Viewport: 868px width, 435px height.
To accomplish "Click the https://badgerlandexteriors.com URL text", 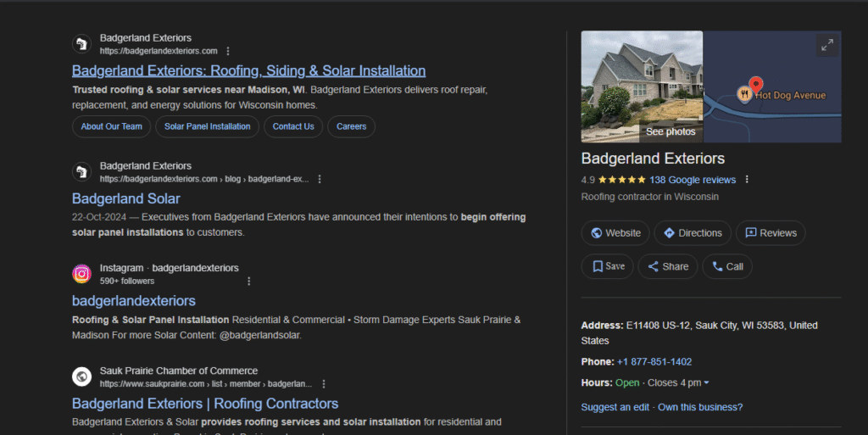I will point(159,51).
